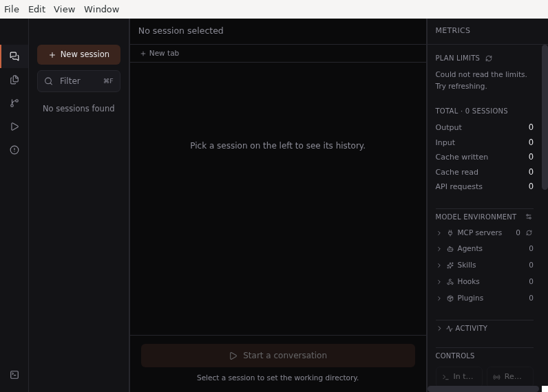
Task: Open the Edit menu
Action: pyautogui.click(x=36, y=9)
